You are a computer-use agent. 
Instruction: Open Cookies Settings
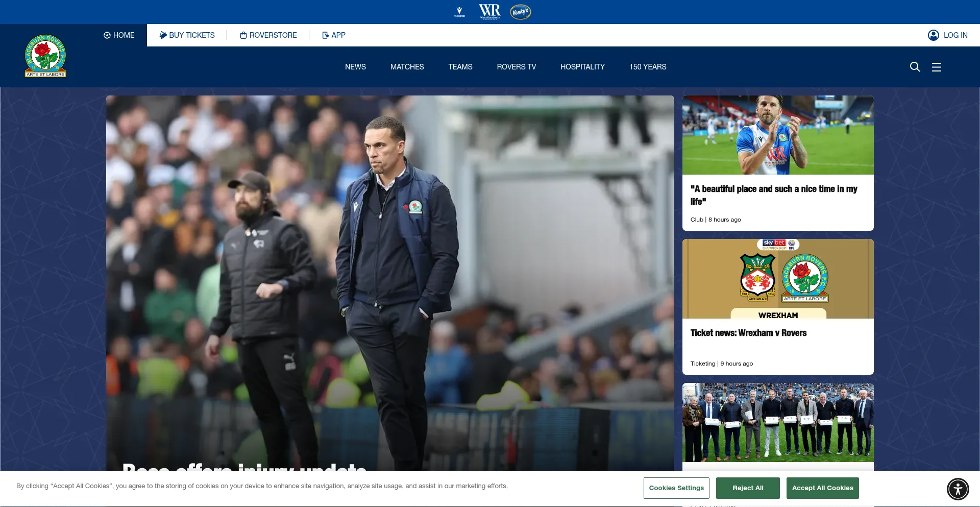pos(676,488)
